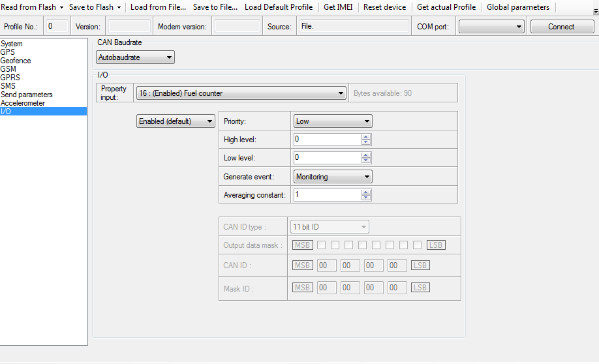
Task: Click Save to File toolbar item
Action: coord(215,7)
